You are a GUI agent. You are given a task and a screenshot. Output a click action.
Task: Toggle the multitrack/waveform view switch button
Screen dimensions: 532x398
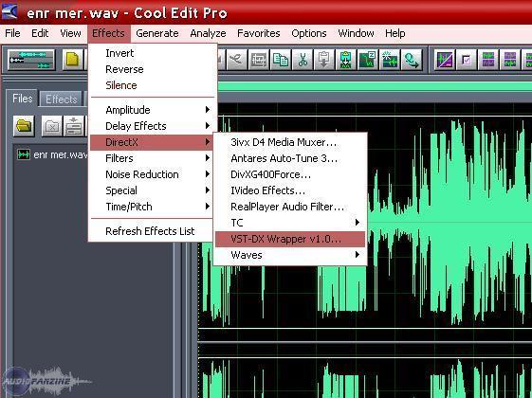[31, 60]
